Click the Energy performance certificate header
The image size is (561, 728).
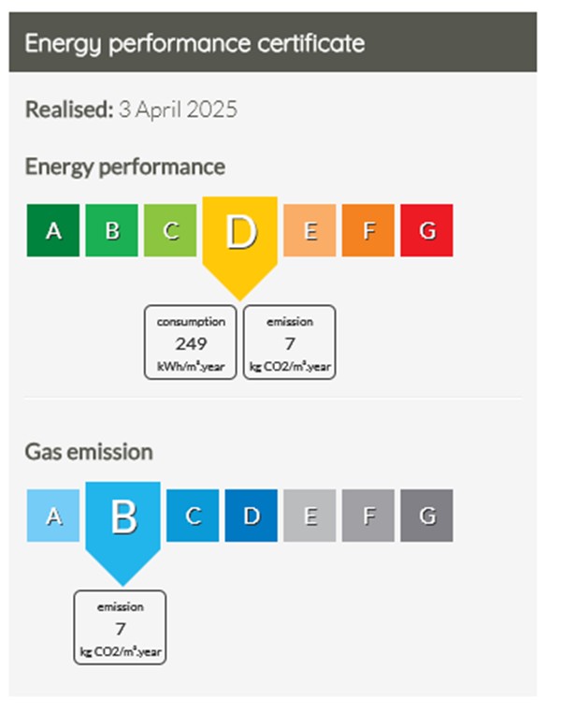pos(273,42)
